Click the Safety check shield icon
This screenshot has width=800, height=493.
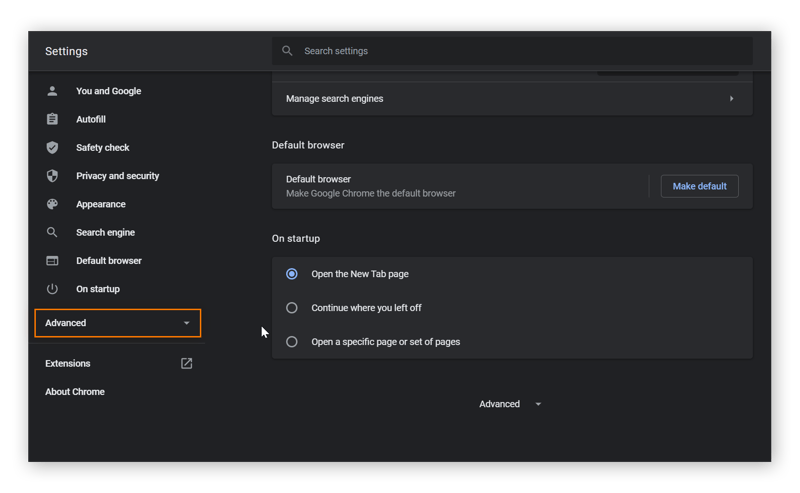click(52, 147)
